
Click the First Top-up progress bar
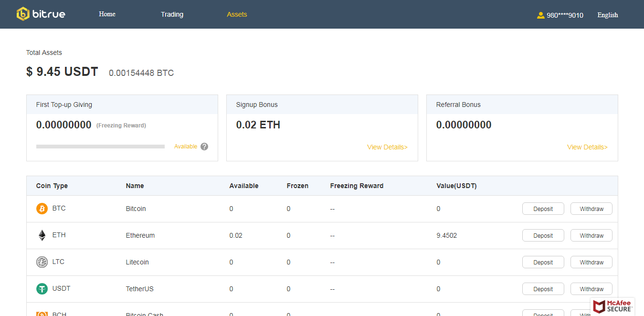(x=100, y=147)
